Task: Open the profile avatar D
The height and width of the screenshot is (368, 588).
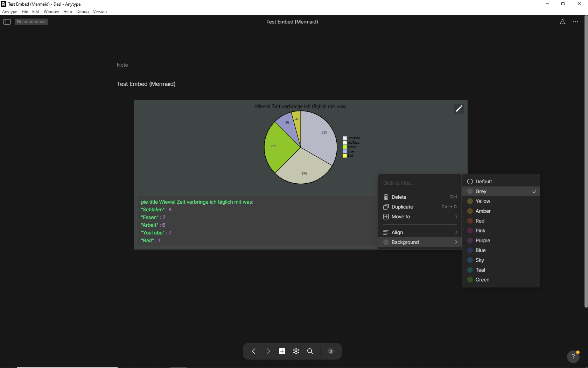Action: 331,351
